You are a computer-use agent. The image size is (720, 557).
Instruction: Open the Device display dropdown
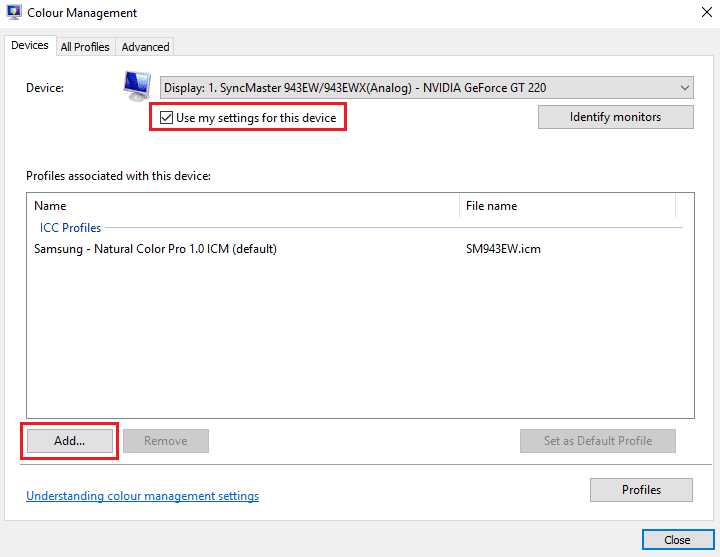(427, 88)
